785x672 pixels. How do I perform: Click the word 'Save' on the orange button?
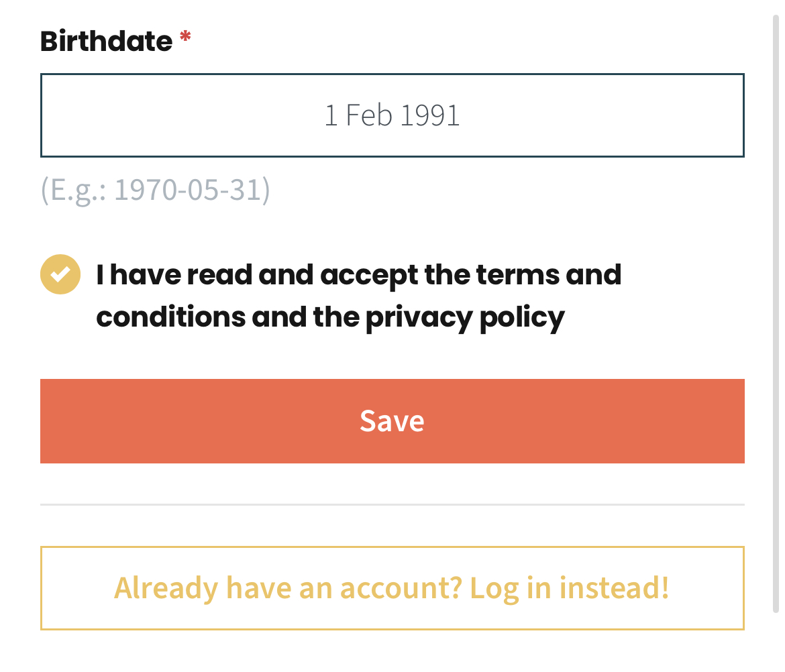392,421
